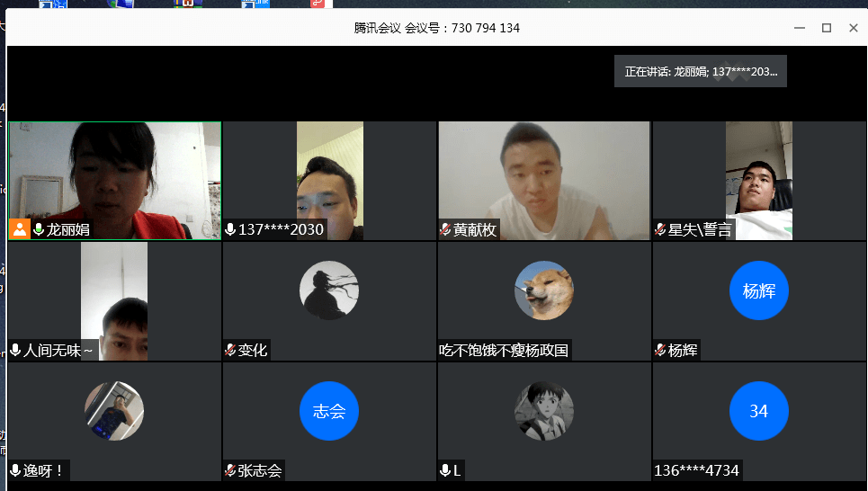Viewport: 868px width, 491px height.
Task: Click 逸呀!'s photo avatar
Action: click(x=114, y=411)
